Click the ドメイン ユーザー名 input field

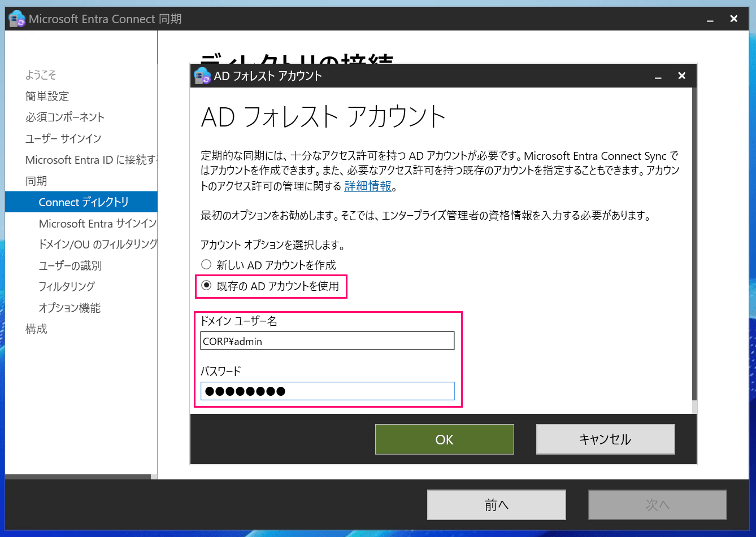[327, 340]
